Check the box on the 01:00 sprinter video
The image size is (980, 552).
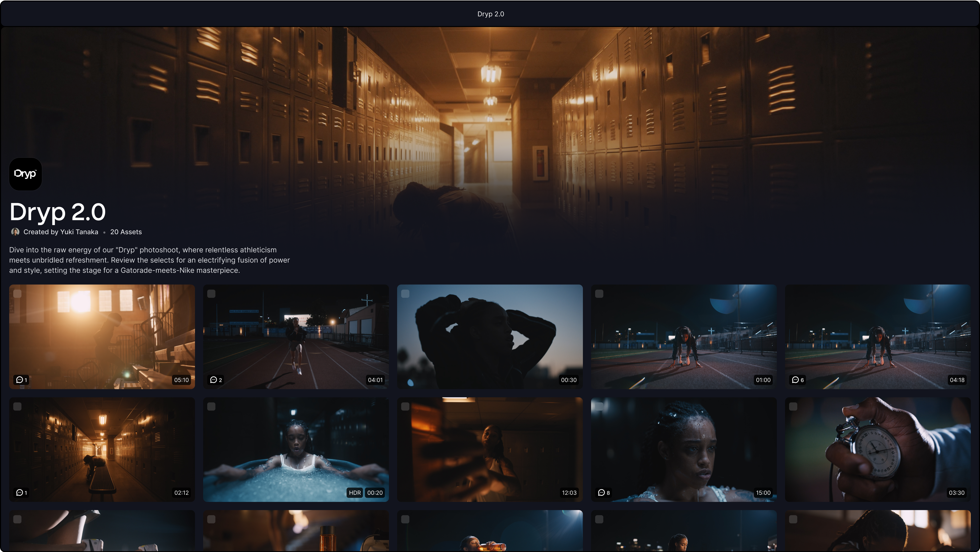(x=599, y=294)
